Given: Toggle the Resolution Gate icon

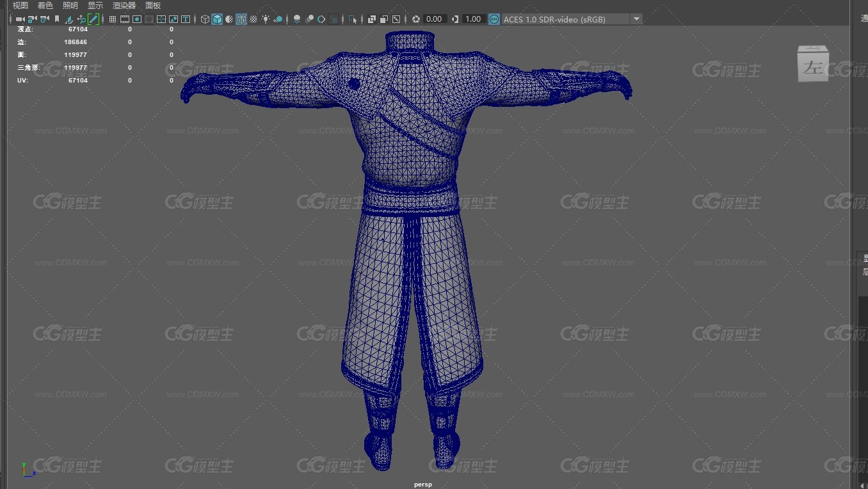Looking at the screenshot, I should tap(137, 19).
